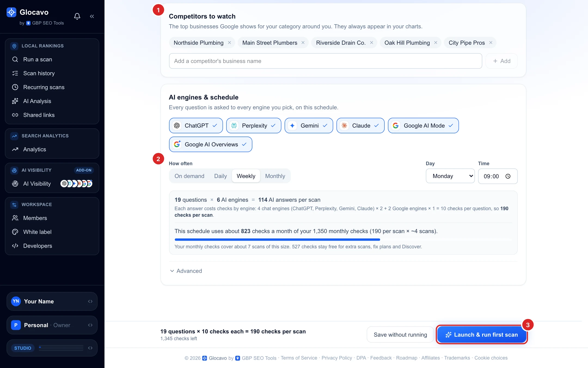The width and height of the screenshot is (588, 368).
Task: Click the Glocavo logo icon
Action: (11, 12)
